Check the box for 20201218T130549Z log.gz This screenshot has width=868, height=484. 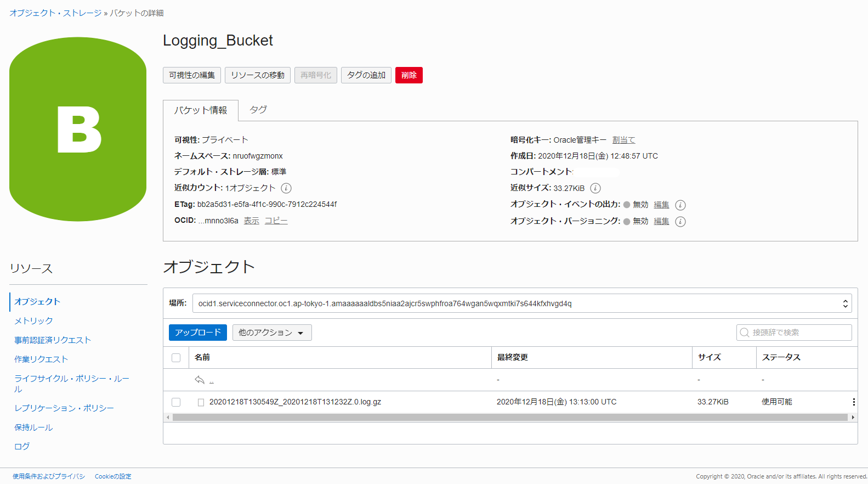click(176, 402)
